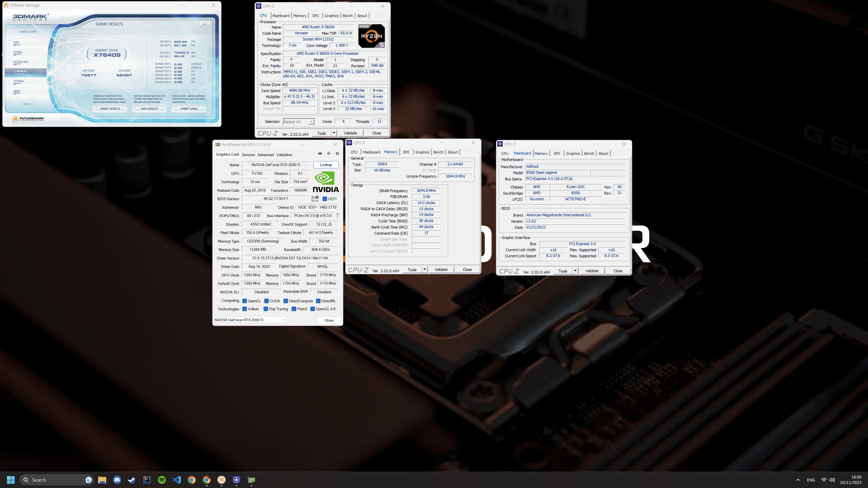This screenshot has height=488, width=868.
Task: Click the Futuremark logo in 3DMark Vantage
Action: tap(29, 119)
